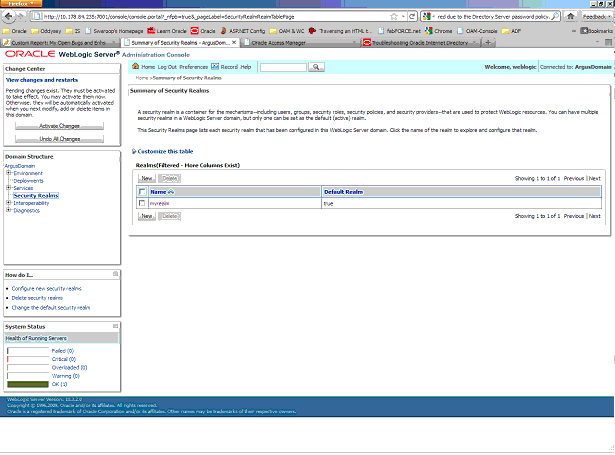
Task: Open Change the default security realm link
Action: point(51,308)
